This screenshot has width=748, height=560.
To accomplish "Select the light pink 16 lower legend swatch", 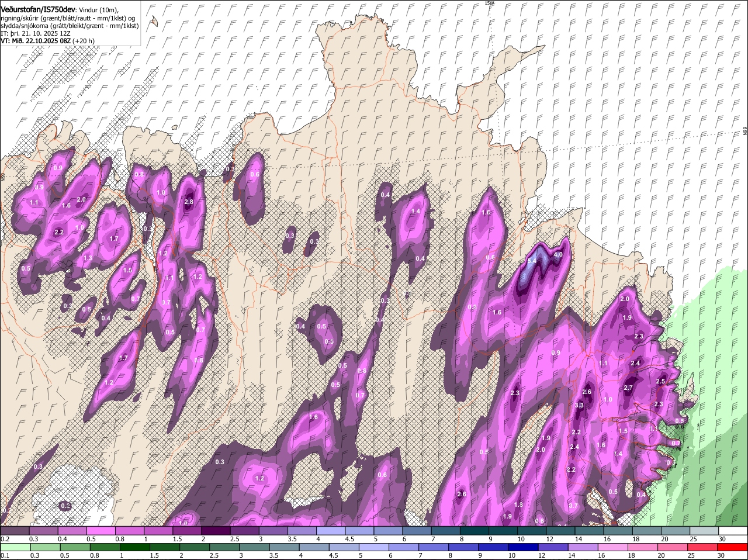I will 614,547.
